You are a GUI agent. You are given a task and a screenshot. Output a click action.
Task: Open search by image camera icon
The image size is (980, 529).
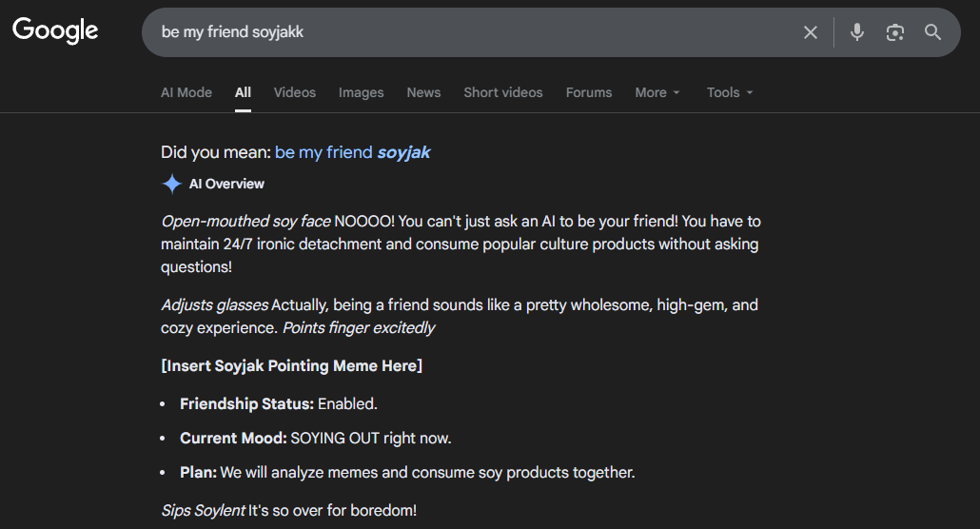(894, 32)
